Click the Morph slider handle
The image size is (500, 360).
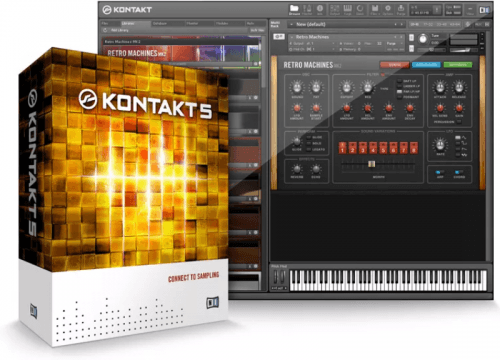click(x=371, y=164)
